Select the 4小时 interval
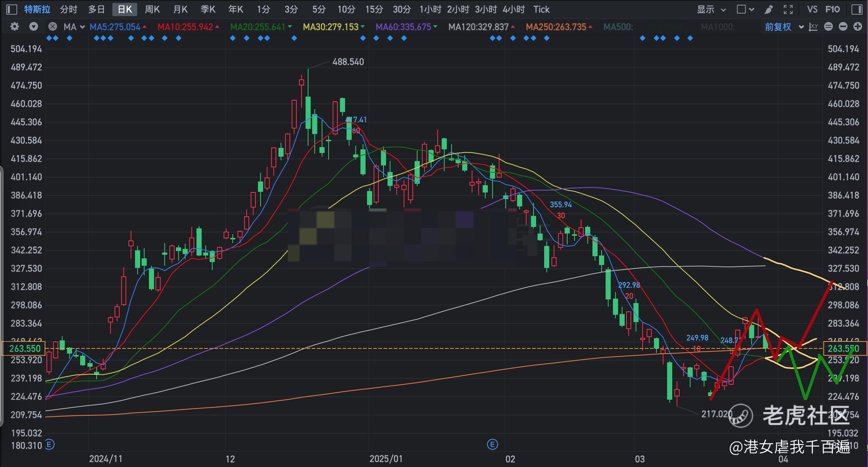 coord(514,9)
